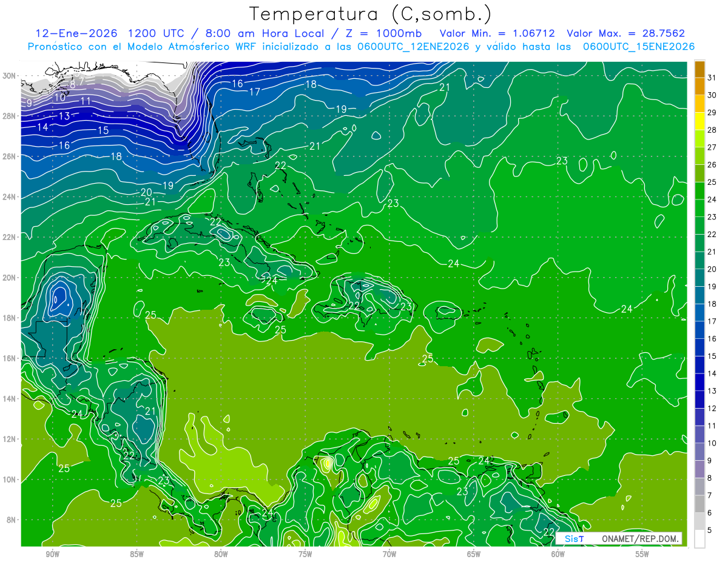Click the '28N' latitude axis label
Image resolution: width=728 pixels, height=562 pixels.
pyautogui.click(x=9, y=116)
